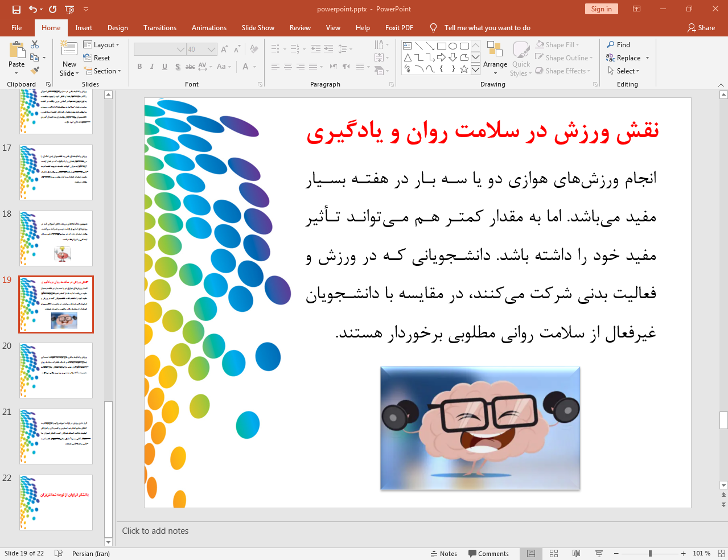728x560 pixels.
Task: Select the rectangle shape in shapes gallery
Action: coord(442,46)
